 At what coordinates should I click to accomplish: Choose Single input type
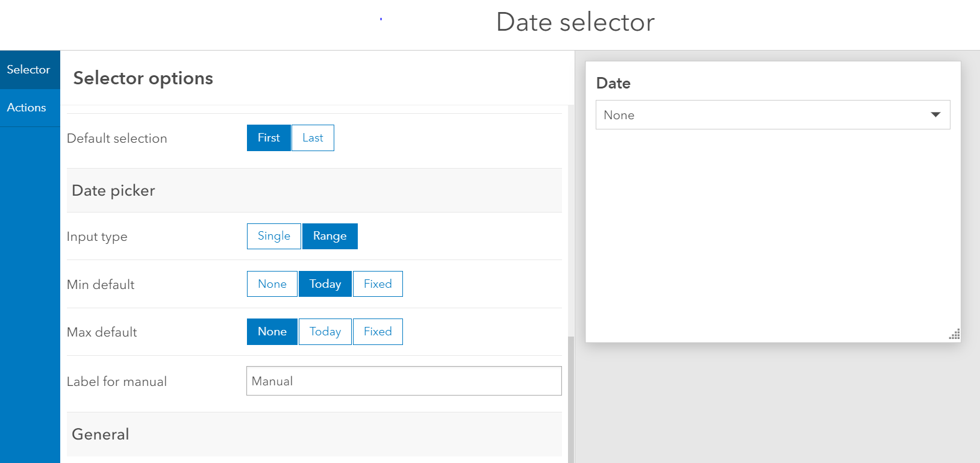tap(274, 236)
